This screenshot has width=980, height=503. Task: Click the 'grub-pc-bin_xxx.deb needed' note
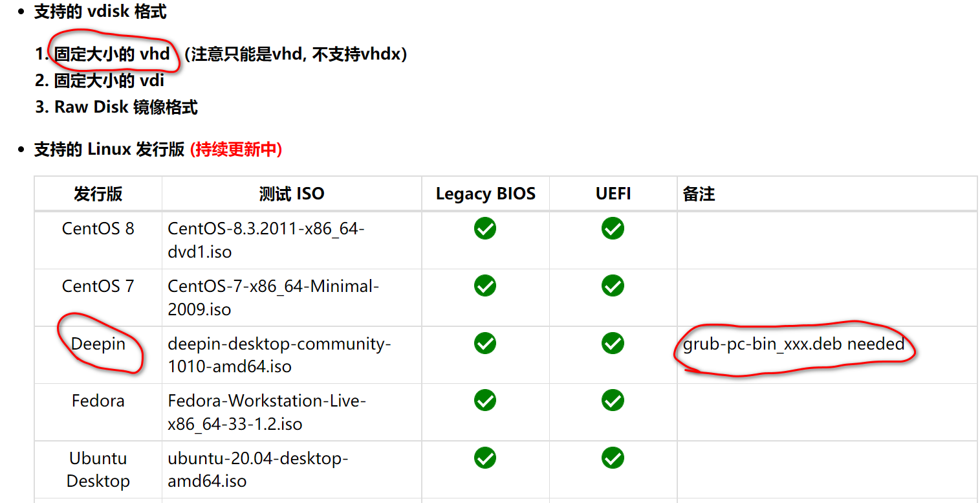(x=794, y=344)
